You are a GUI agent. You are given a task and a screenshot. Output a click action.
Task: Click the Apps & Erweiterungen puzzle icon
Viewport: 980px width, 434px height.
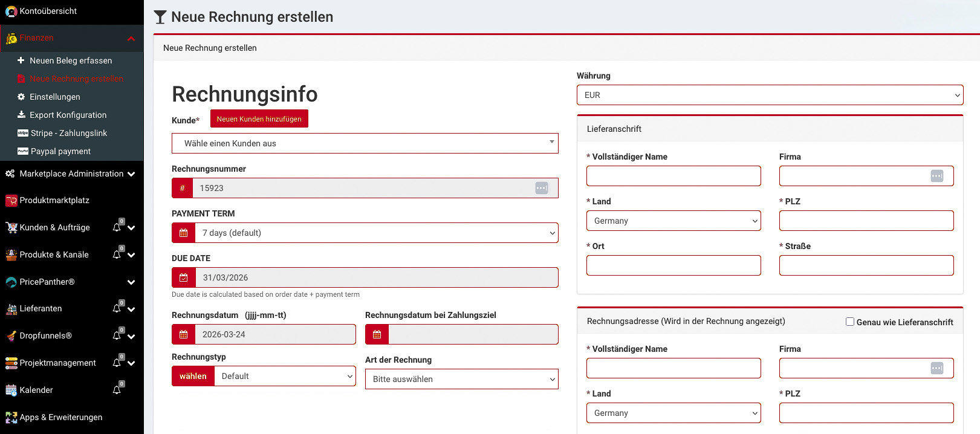[11, 417]
